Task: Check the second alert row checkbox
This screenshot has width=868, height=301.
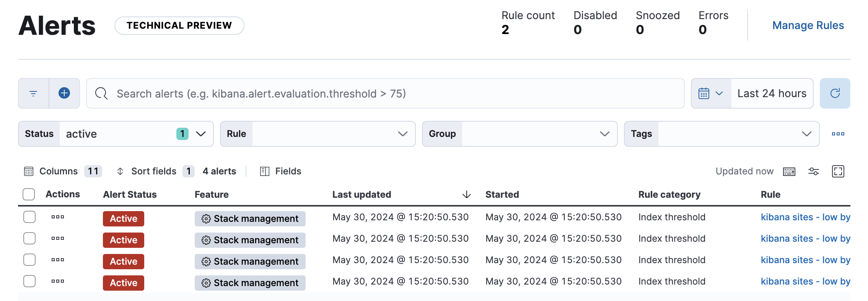Action: pyautogui.click(x=29, y=239)
